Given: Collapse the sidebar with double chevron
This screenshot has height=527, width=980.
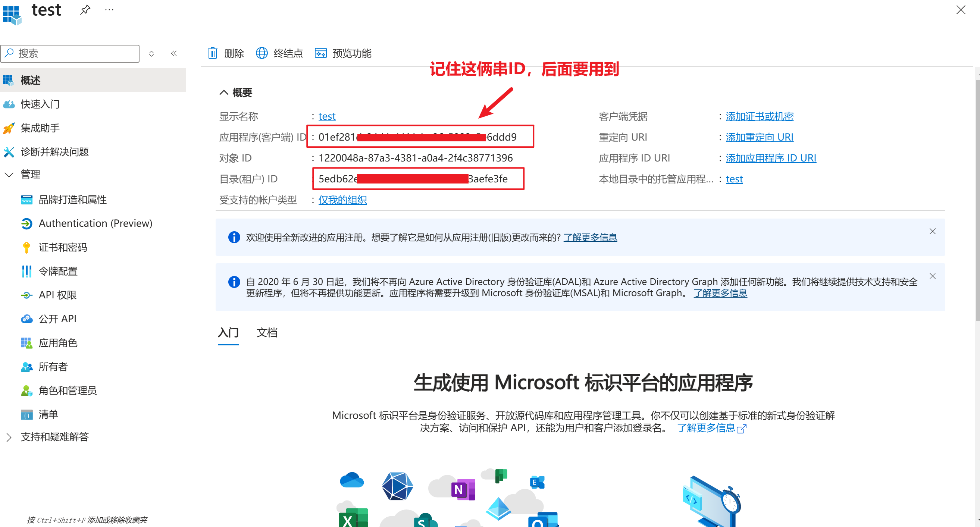Looking at the screenshot, I should 174,53.
